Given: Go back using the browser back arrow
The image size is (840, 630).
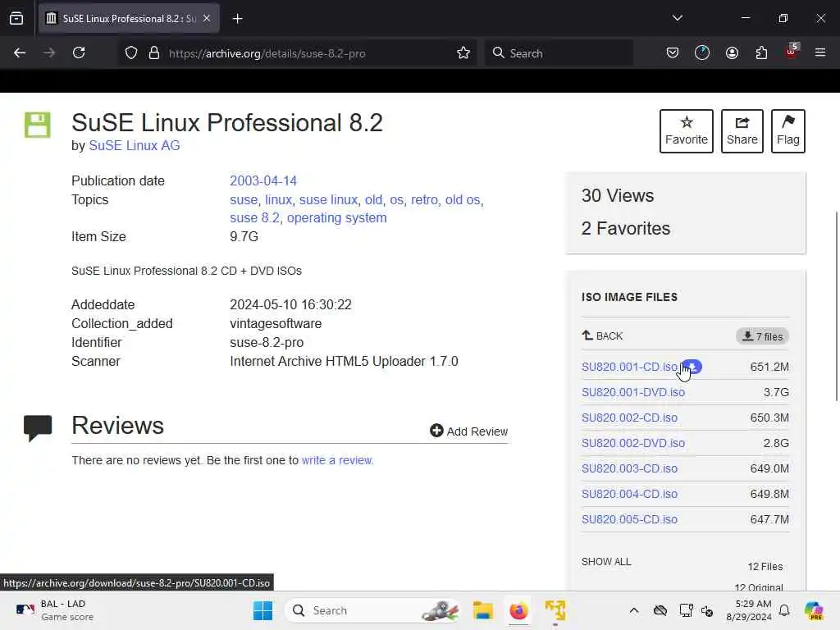Looking at the screenshot, I should pyautogui.click(x=20, y=53).
